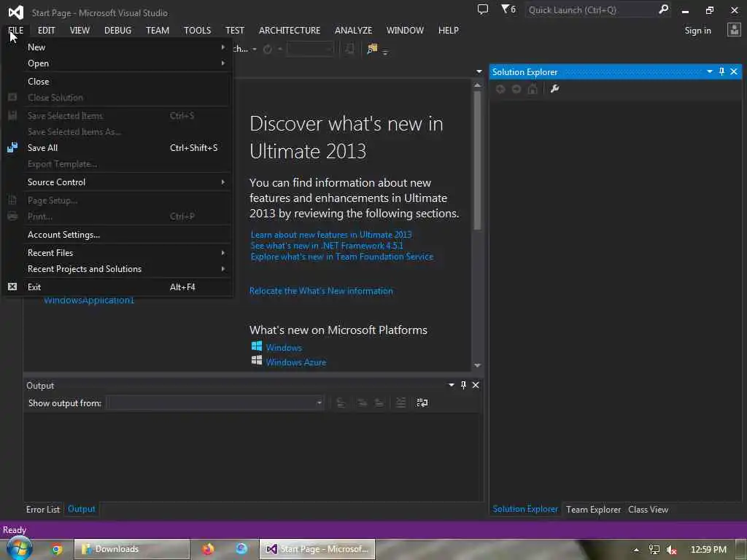Open Windows Start button
747x560 pixels.
[x=19, y=548]
